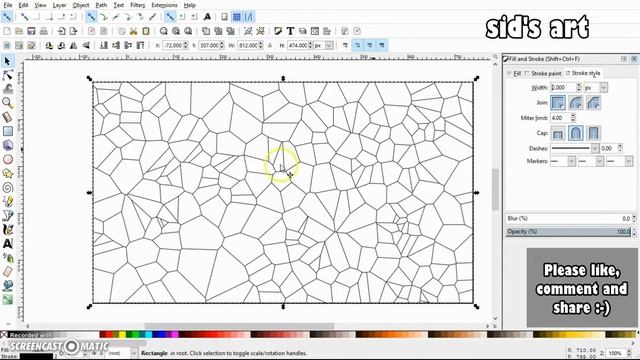
Task: Select square cap style
Action: (593, 133)
